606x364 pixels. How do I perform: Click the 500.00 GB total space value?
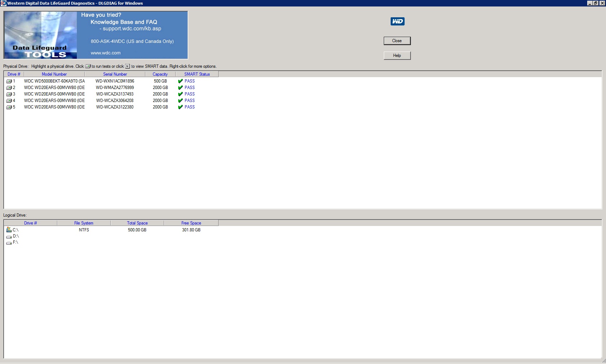137,230
